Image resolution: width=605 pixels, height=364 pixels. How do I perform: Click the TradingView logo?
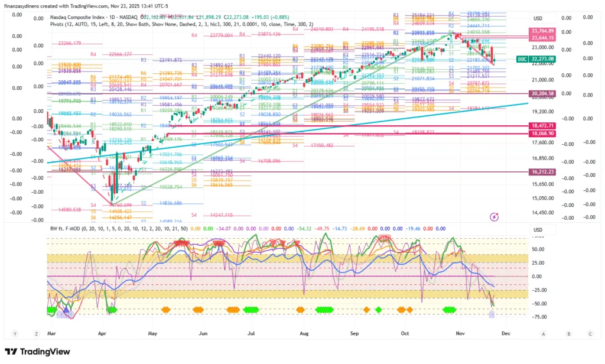pos(41,352)
